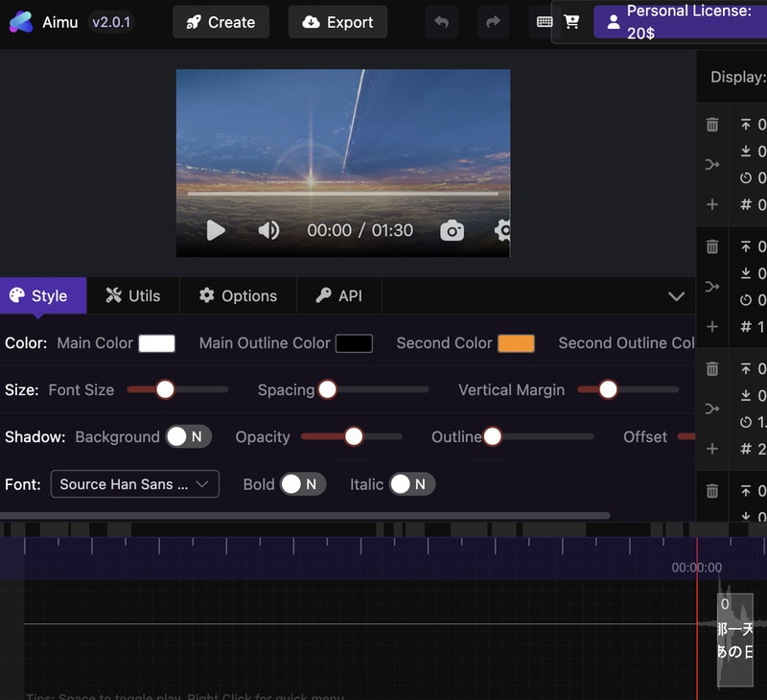The width and height of the screenshot is (767, 700).
Task: Mute the video volume speaker icon
Action: (x=268, y=230)
